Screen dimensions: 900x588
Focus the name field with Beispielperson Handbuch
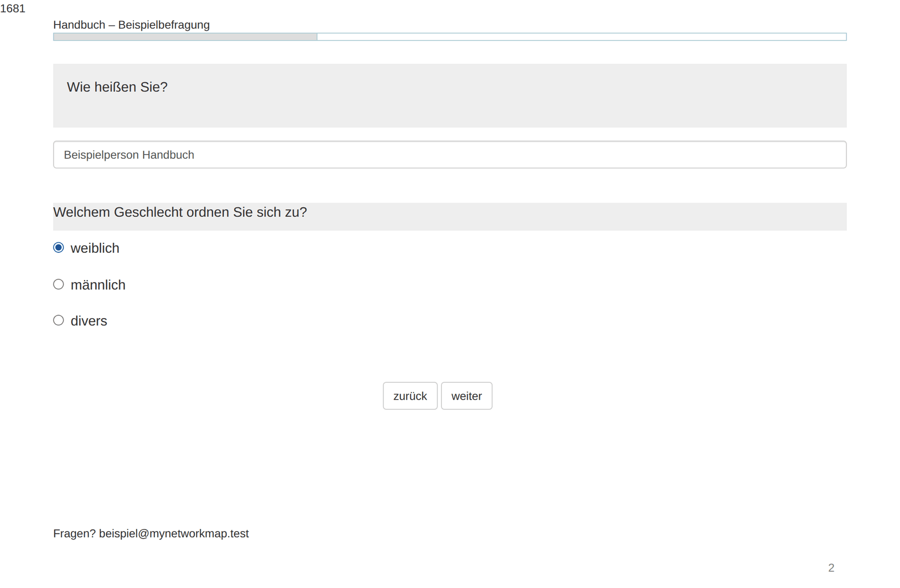point(449,155)
